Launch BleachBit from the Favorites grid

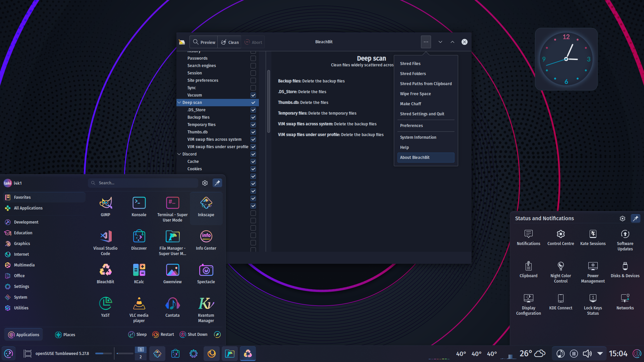(x=105, y=274)
